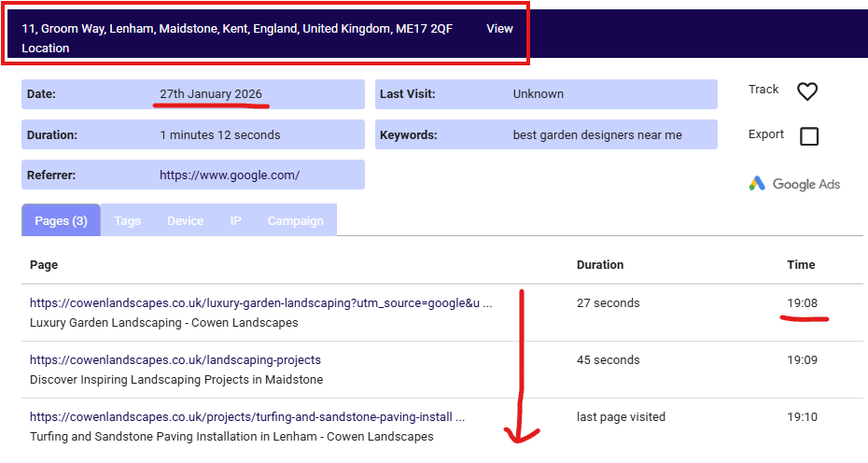
Task: Switch to the Tags tab
Action: point(127,221)
